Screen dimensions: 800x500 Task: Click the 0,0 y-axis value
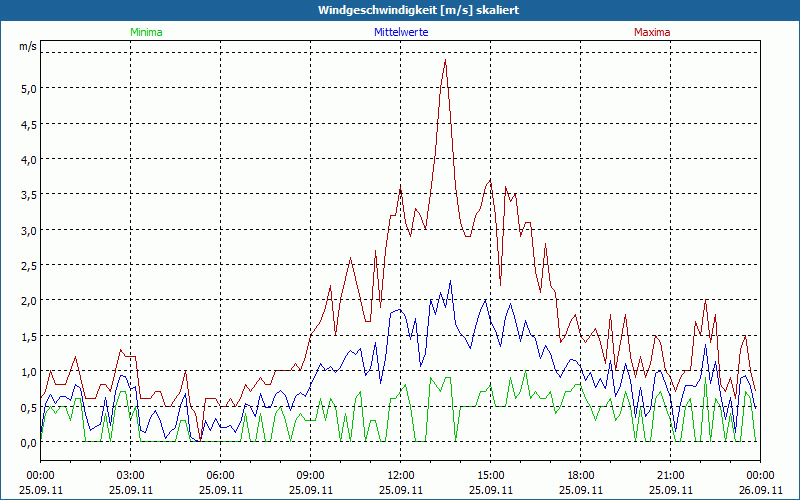[x=28, y=443]
